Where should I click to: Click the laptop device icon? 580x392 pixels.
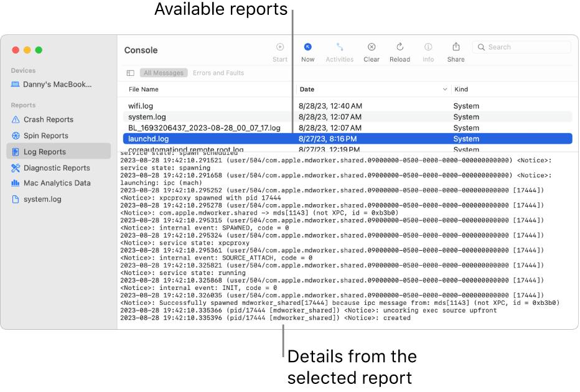tap(15, 85)
